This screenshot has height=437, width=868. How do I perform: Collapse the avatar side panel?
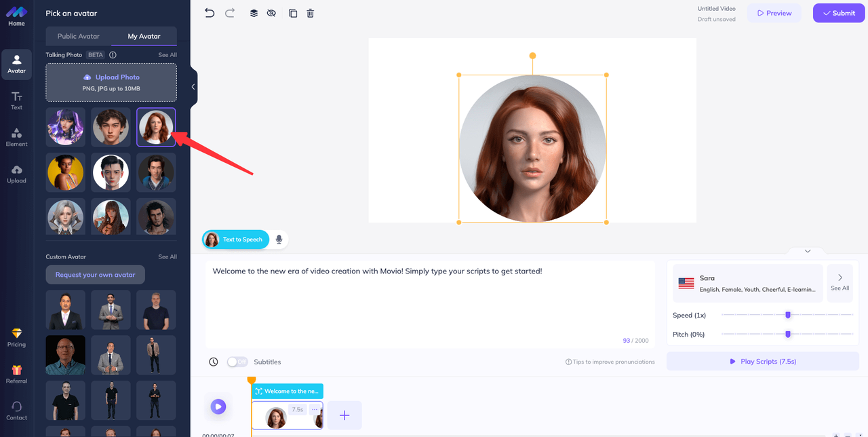point(193,87)
